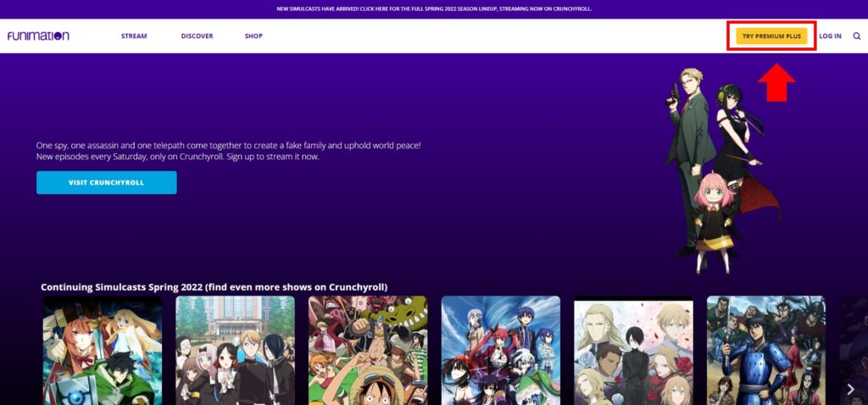The image size is (868, 405).
Task: Open the Spring 2022 simulcast lineup banner
Action: [434, 8]
